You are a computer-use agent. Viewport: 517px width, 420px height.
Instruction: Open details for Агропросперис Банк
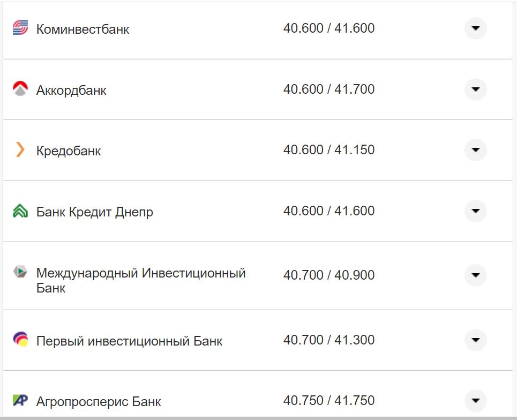pyautogui.click(x=475, y=400)
